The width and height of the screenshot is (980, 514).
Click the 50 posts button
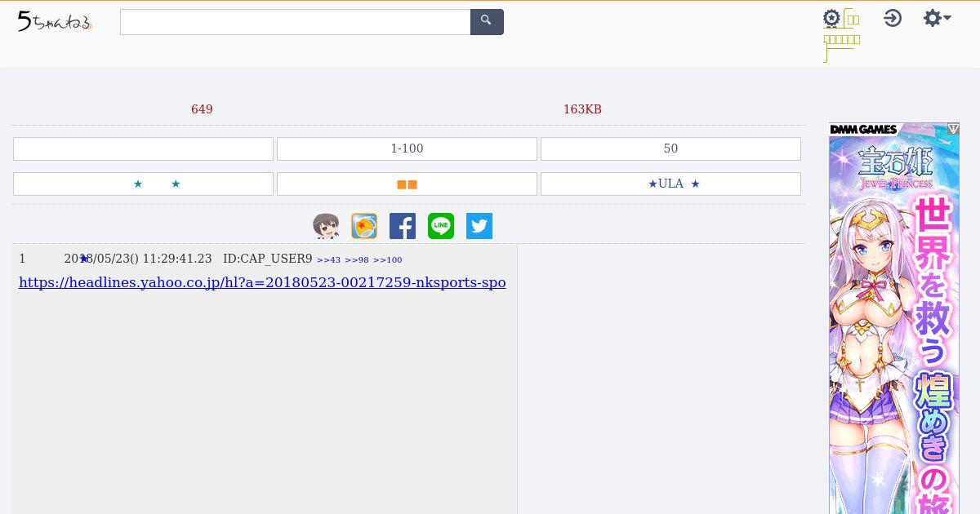[670, 148]
